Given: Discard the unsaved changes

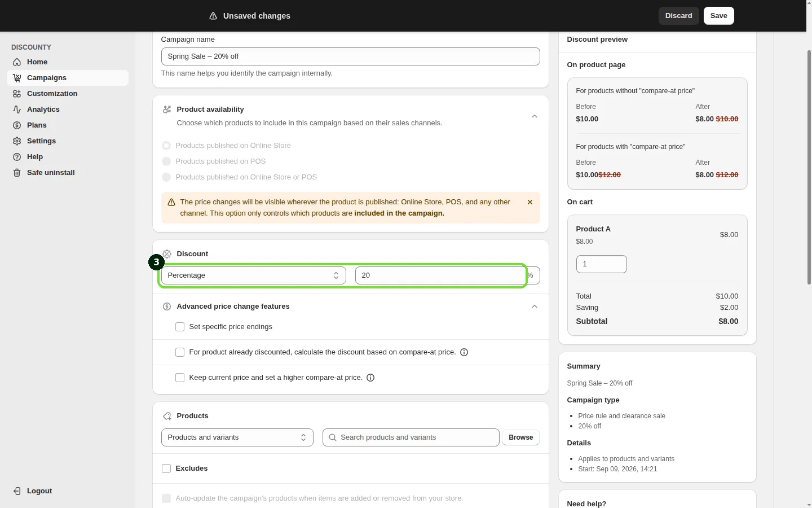Looking at the screenshot, I should coord(679,16).
